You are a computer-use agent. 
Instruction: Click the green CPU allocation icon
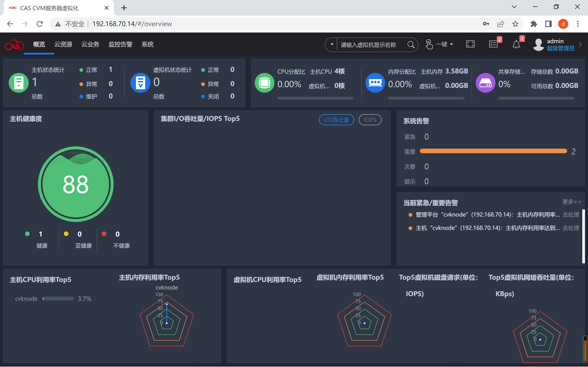tap(264, 83)
